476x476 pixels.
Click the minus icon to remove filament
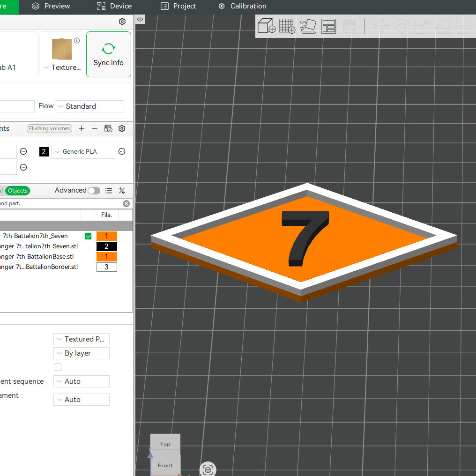coord(95,128)
